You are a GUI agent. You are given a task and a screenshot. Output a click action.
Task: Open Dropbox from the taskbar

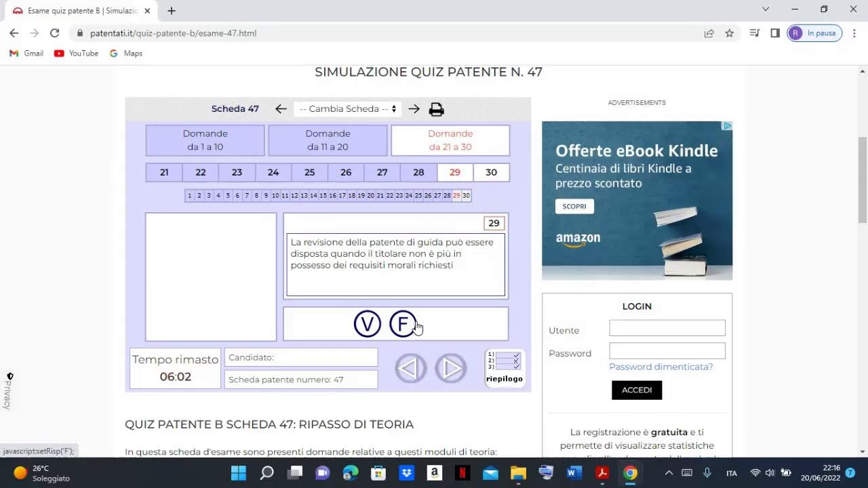407,472
